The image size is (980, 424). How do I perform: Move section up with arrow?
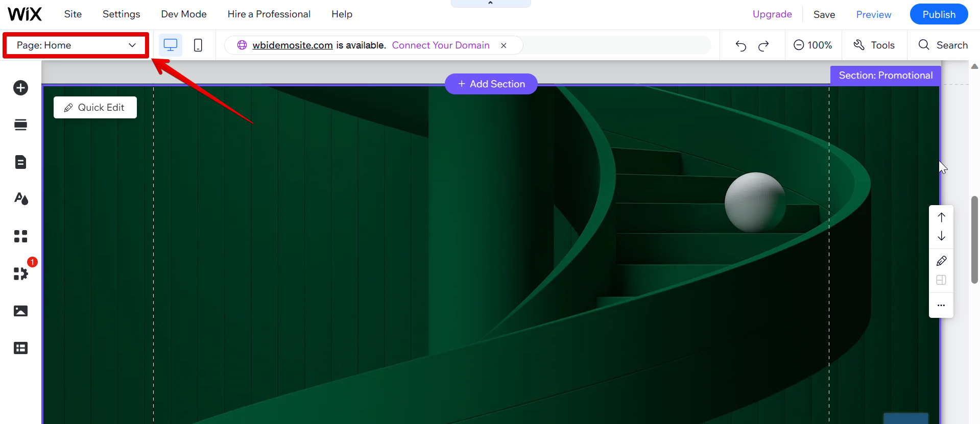(x=941, y=217)
